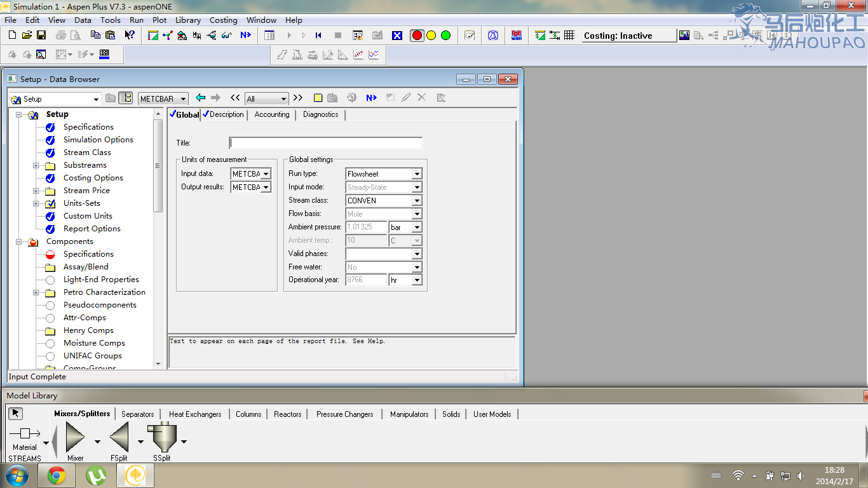Open the Reactors model tab
The width and height of the screenshot is (868, 488).
[288, 414]
